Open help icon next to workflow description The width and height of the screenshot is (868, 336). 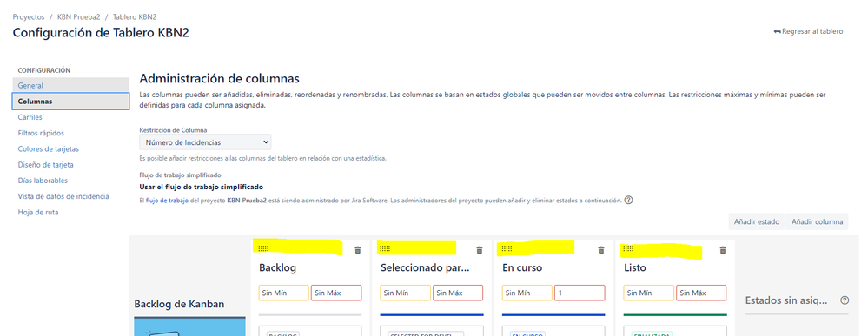(628, 201)
